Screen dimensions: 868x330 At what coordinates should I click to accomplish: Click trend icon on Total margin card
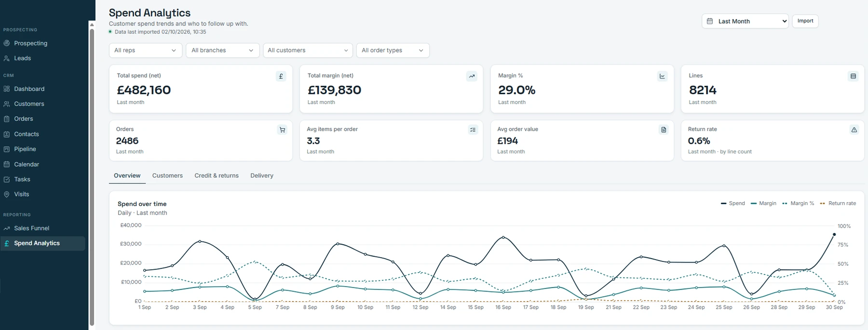[x=472, y=76]
